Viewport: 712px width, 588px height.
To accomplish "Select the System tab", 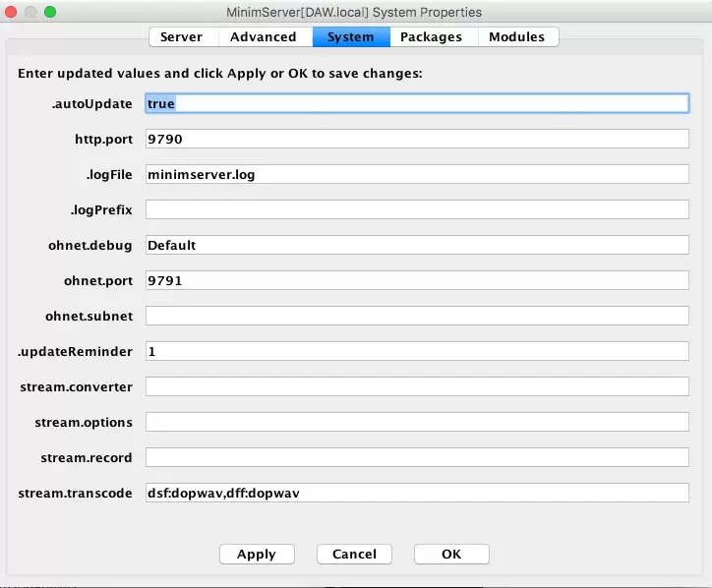I will coord(350,37).
